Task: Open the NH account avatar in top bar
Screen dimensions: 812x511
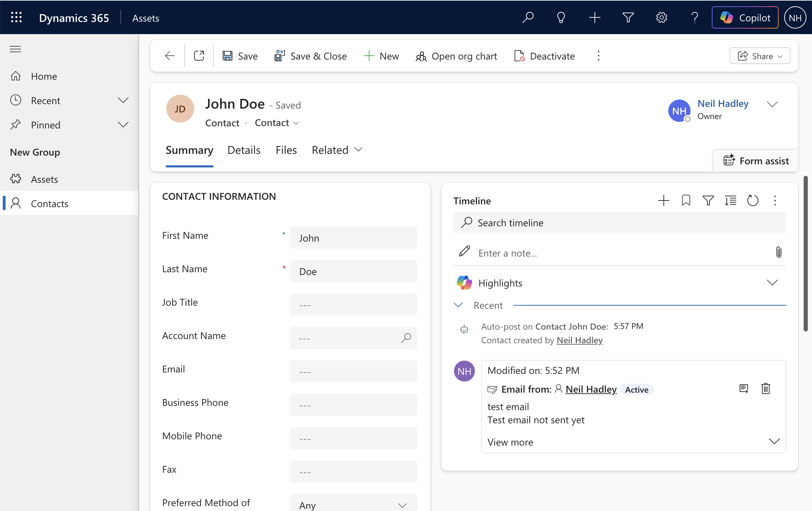Action: click(x=795, y=17)
